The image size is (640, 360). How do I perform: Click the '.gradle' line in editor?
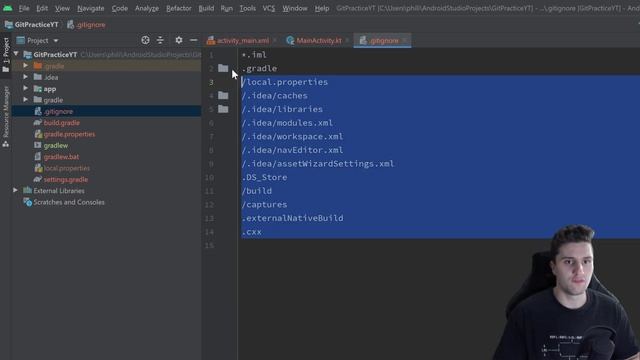(259, 69)
